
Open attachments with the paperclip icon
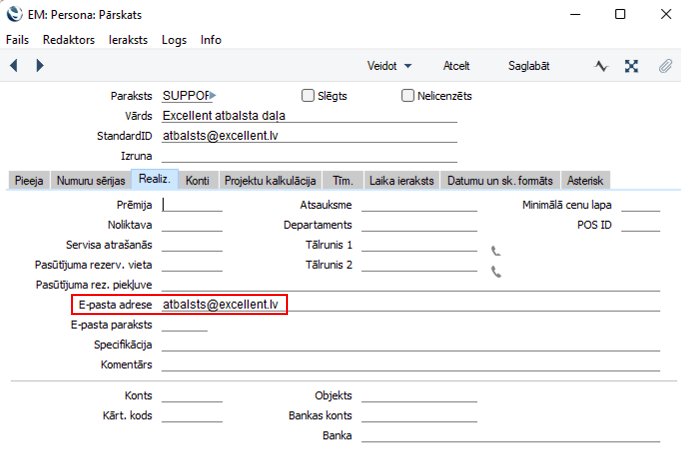click(664, 66)
